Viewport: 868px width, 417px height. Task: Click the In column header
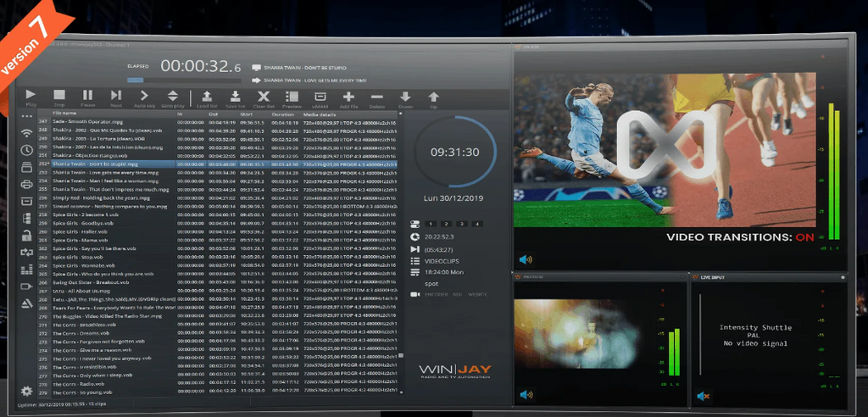tap(180, 114)
